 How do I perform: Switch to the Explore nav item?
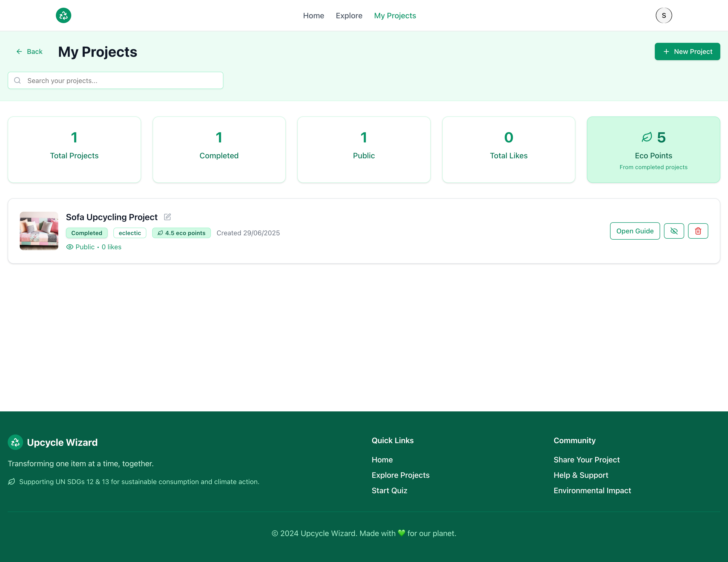(349, 16)
